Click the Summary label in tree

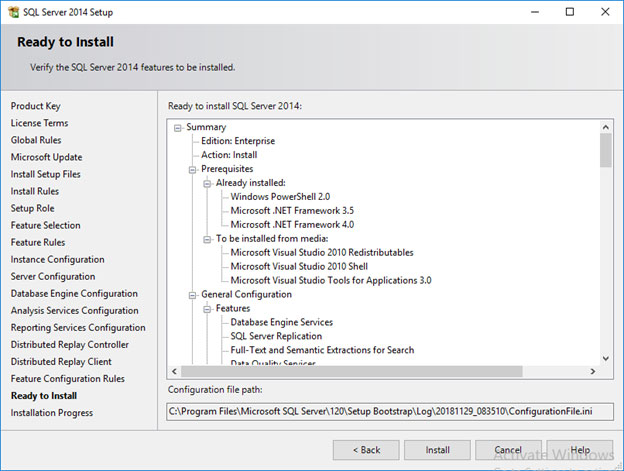[x=206, y=127]
